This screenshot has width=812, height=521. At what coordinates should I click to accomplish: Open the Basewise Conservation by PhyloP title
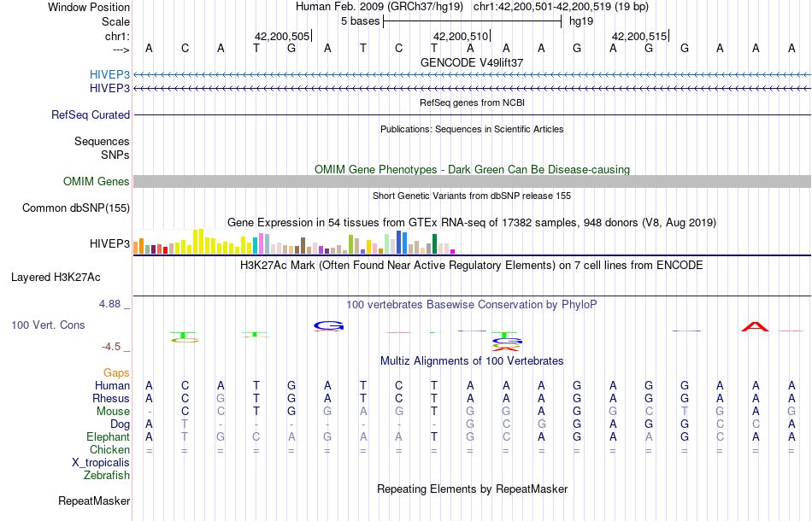(x=472, y=305)
